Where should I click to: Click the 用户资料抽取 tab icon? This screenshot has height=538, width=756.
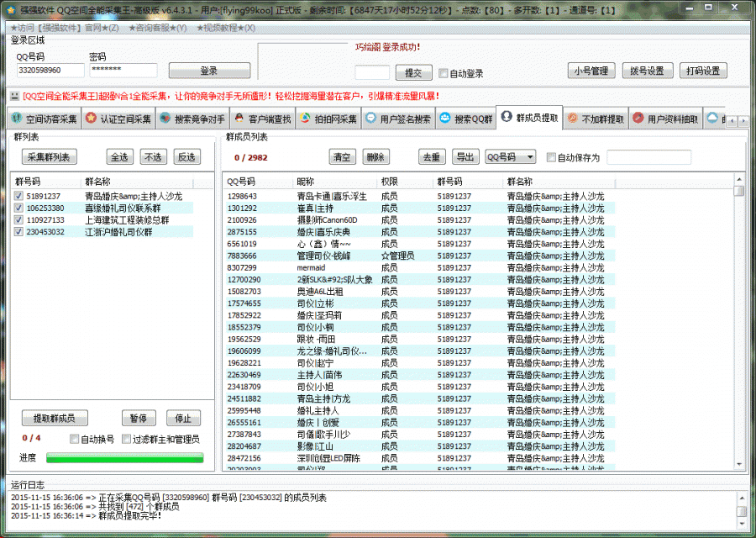638,119
